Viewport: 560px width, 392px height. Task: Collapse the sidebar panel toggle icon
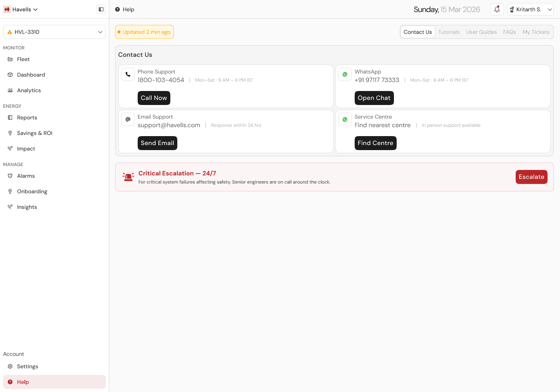pyautogui.click(x=101, y=9)
